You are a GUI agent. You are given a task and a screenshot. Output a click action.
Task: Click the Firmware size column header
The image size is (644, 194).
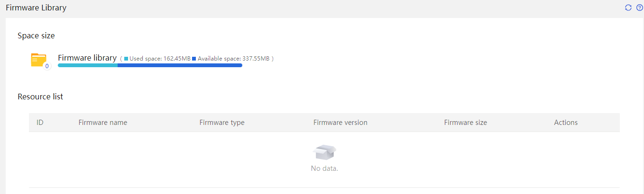(466, 123)
